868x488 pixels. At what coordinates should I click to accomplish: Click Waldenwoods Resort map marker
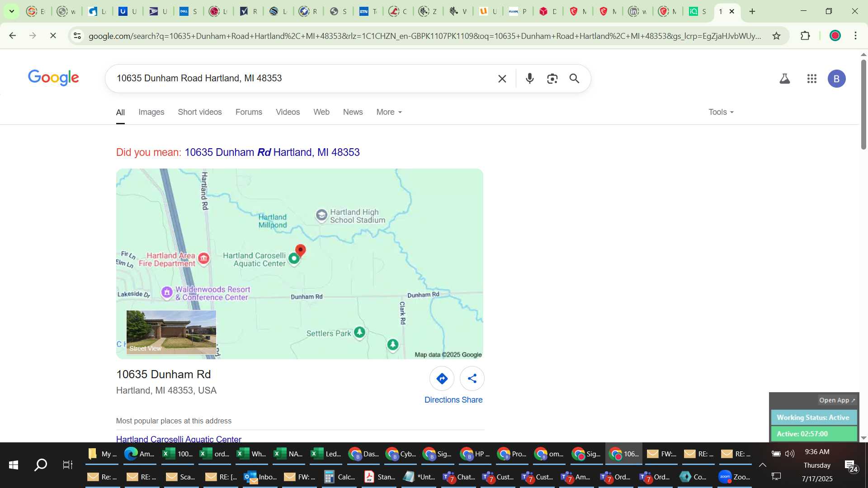click(167, 292)
